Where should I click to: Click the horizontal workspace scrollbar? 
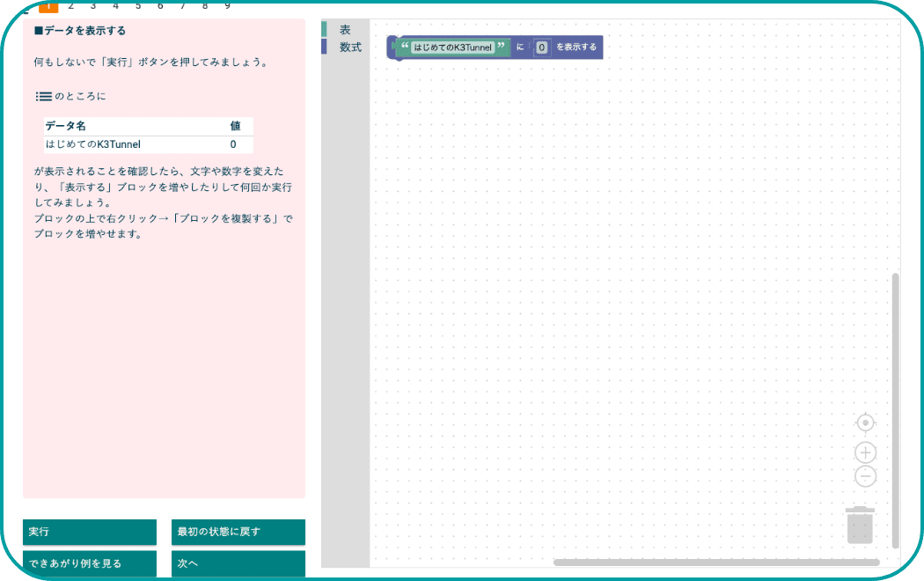(x=715, y=562)
